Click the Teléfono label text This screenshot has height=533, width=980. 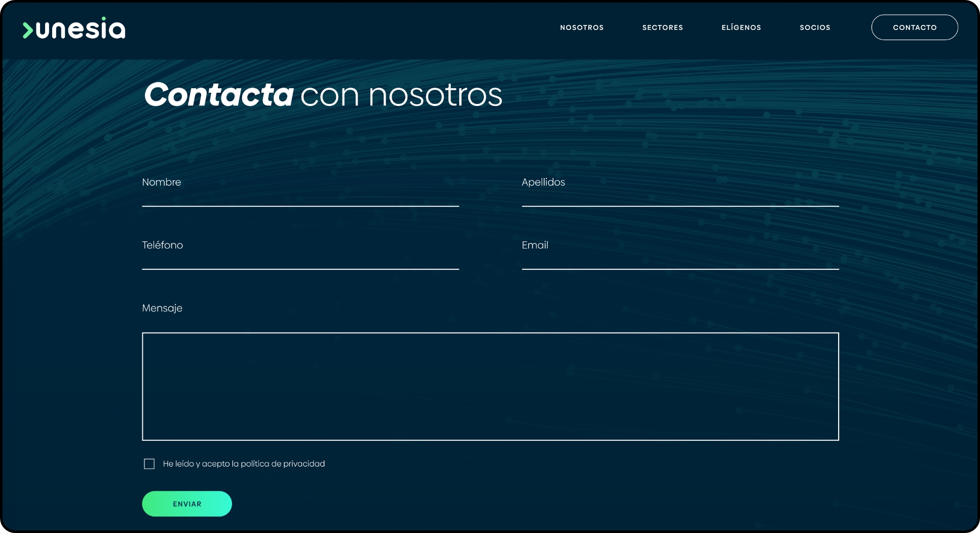tap(162, 245)
